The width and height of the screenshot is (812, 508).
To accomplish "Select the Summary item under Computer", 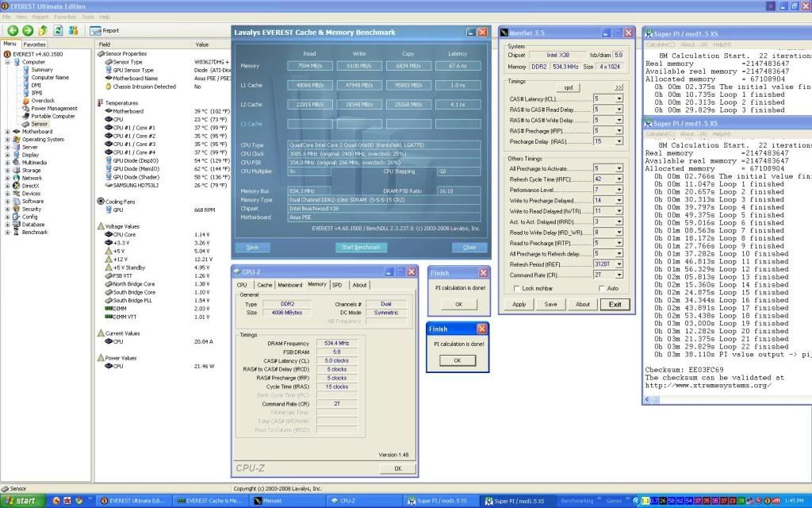I will [41, 70].
